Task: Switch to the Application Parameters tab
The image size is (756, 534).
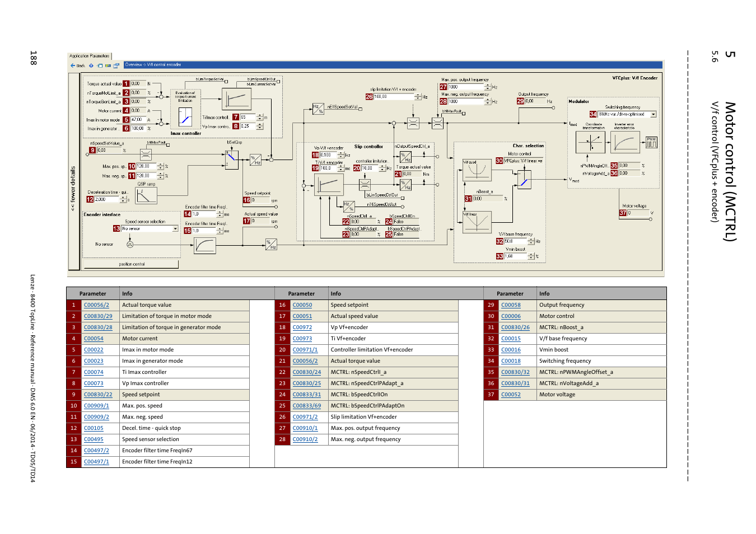Action: click(x=90, y=56)
